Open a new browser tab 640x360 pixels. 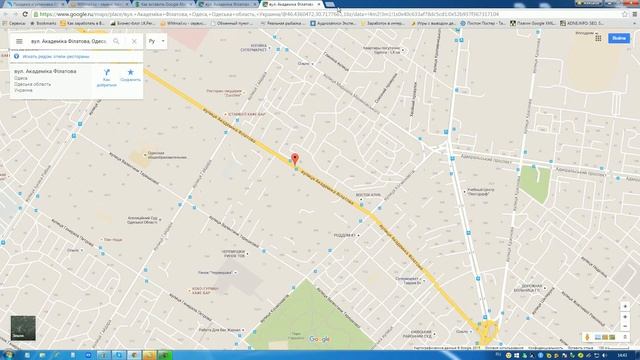pos(330,4)
